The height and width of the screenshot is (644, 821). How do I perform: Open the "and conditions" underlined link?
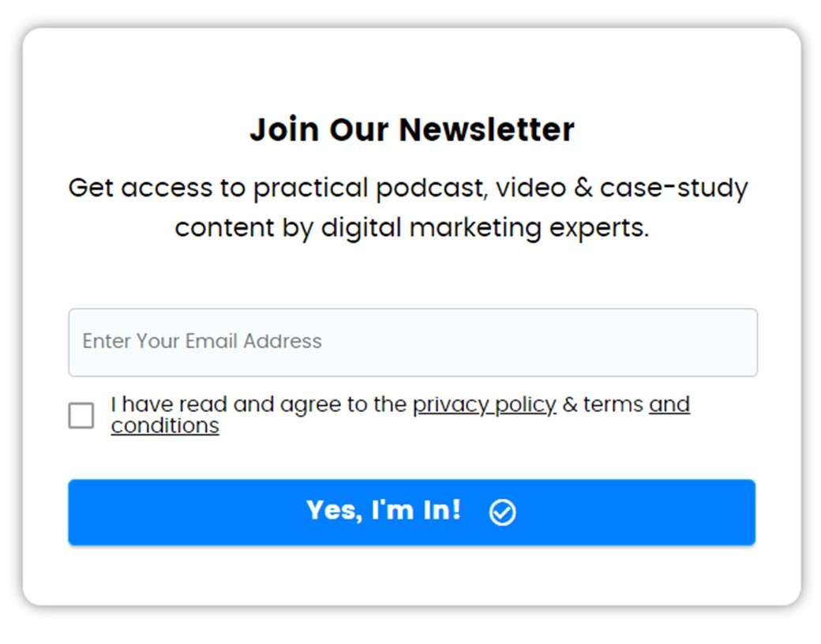tap(400, 415)
